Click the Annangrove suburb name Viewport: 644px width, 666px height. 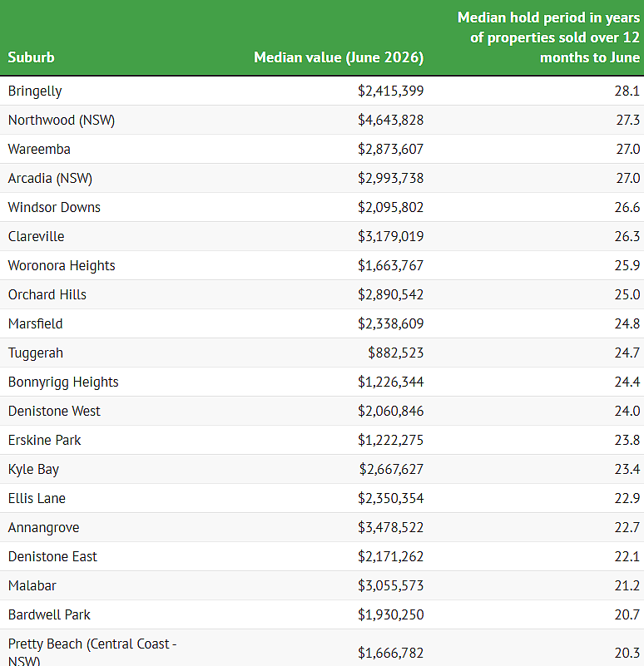coord(44,527)
